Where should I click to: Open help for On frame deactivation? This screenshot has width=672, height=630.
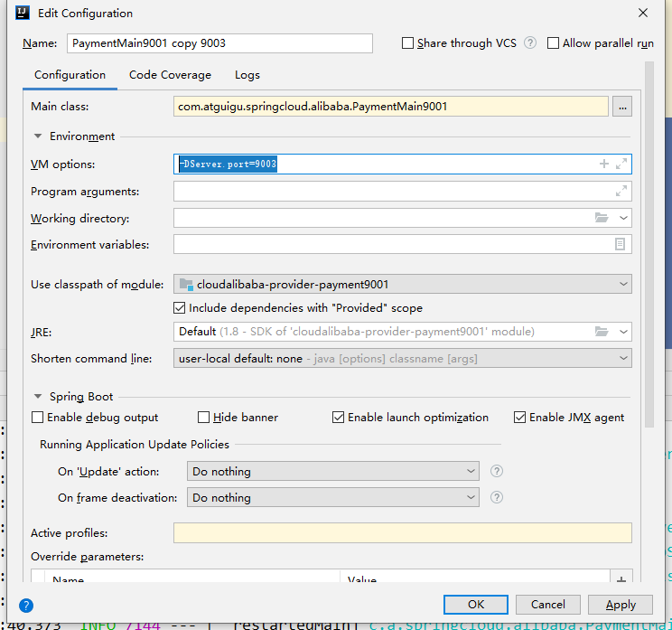497,497
